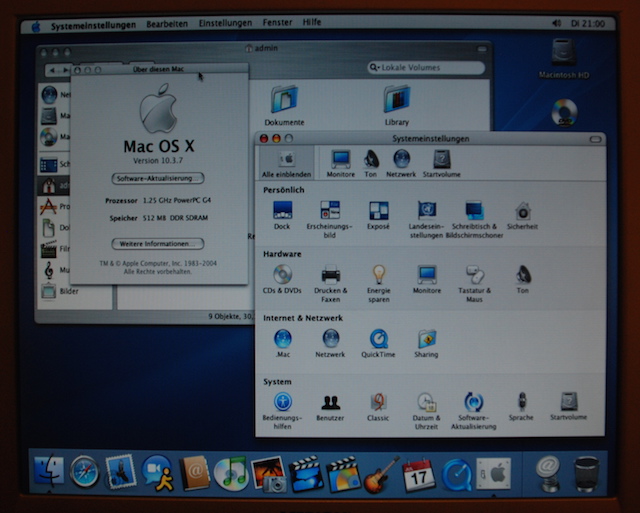Open the Library folder in Finder
The width and height of the screenshot is (640, 513).
pyautogui.click(x=397, y=105)
